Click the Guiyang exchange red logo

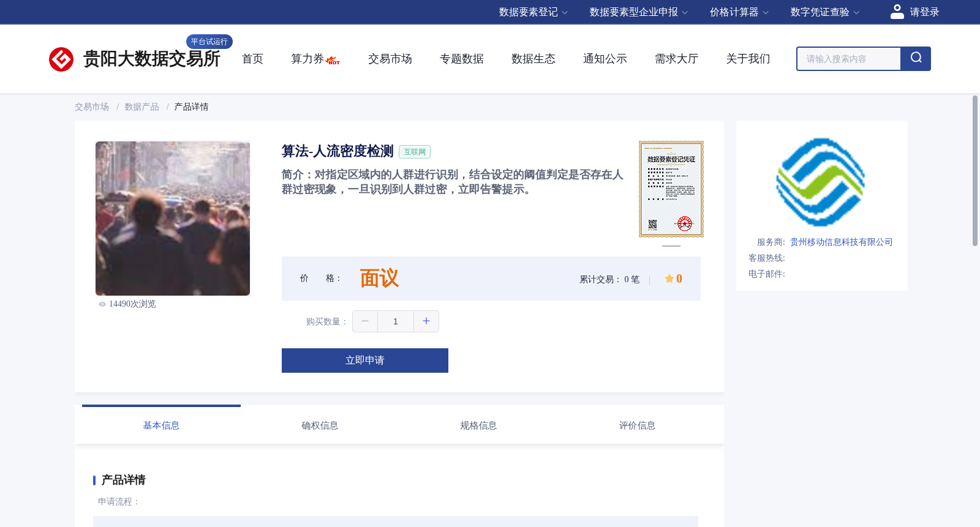61,59
